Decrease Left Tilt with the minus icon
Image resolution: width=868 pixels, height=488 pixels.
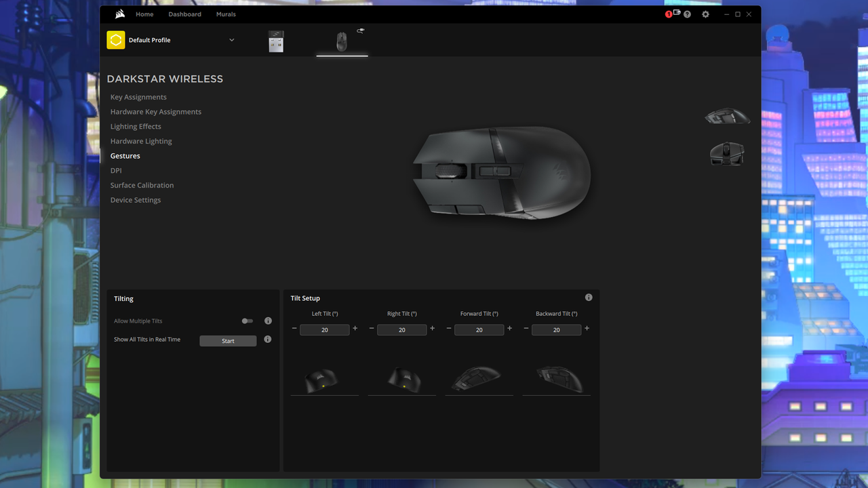[x=294, y=329]
